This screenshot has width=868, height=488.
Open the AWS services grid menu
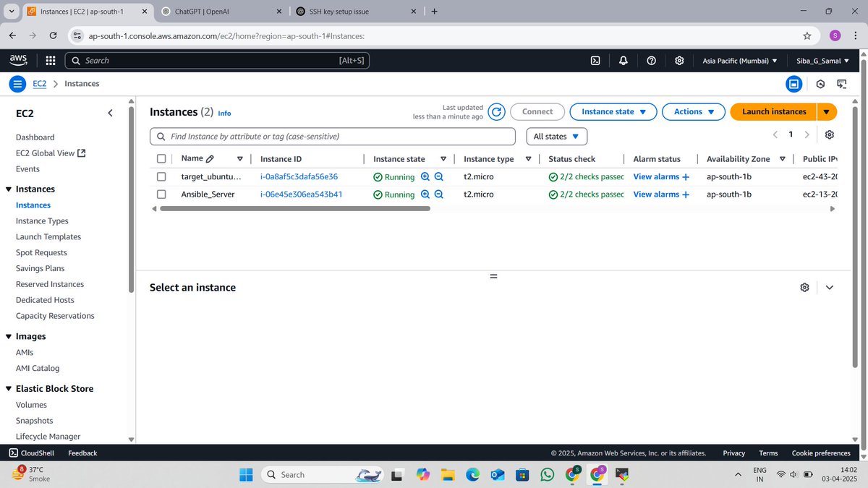pos(51,61)
